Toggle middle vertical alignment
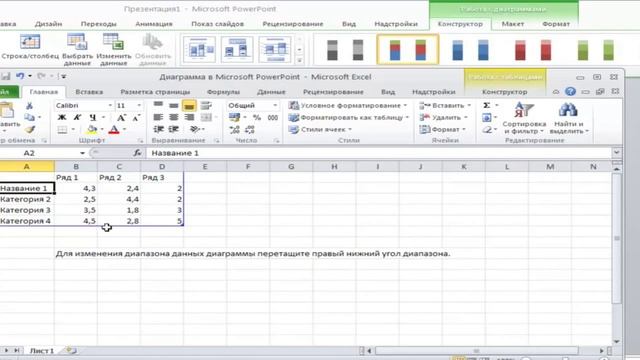 pos(173,106)
